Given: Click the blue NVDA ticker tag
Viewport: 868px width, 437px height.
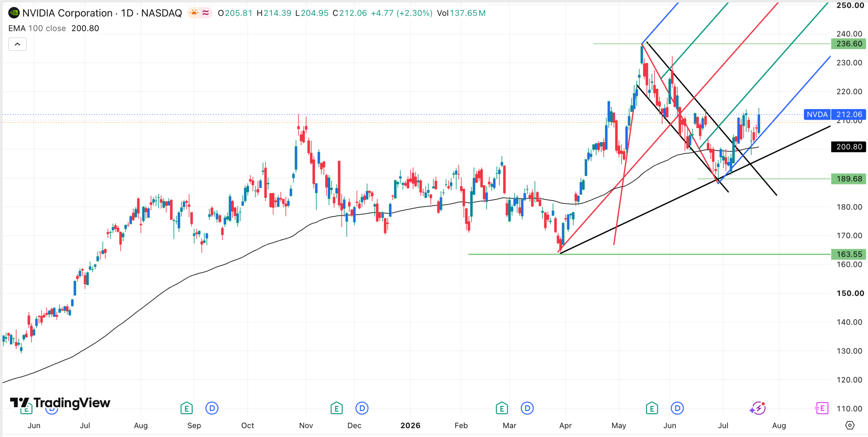Looking at the screenshot, I should (x=817, y=114).
